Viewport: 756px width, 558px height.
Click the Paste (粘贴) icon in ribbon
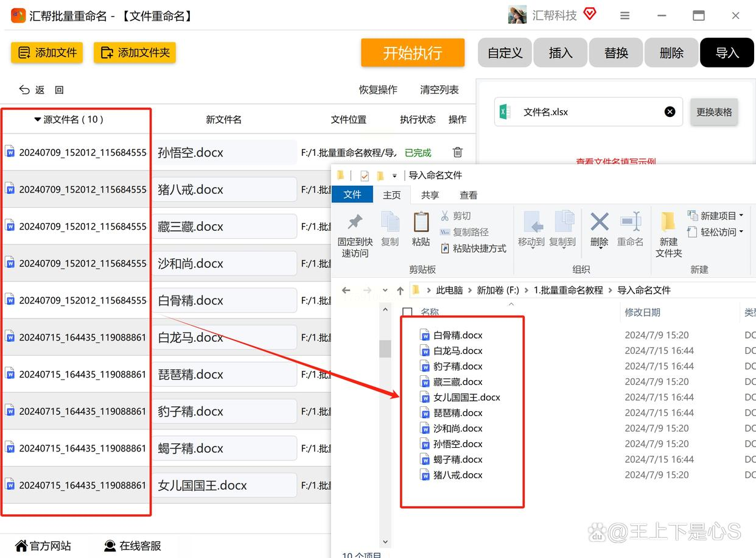(x=421, y=223)
